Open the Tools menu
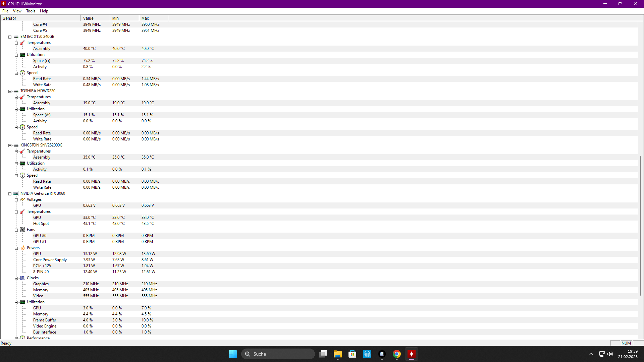 coord(31,11)
